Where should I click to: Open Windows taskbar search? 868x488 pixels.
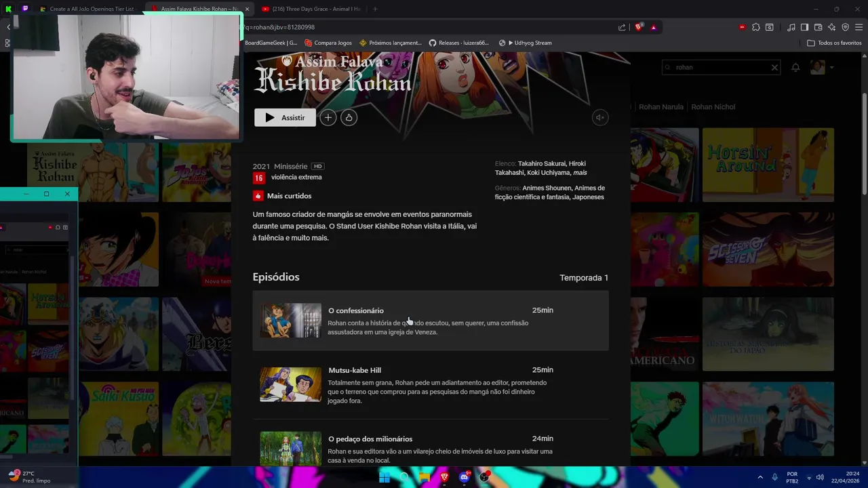404,477
